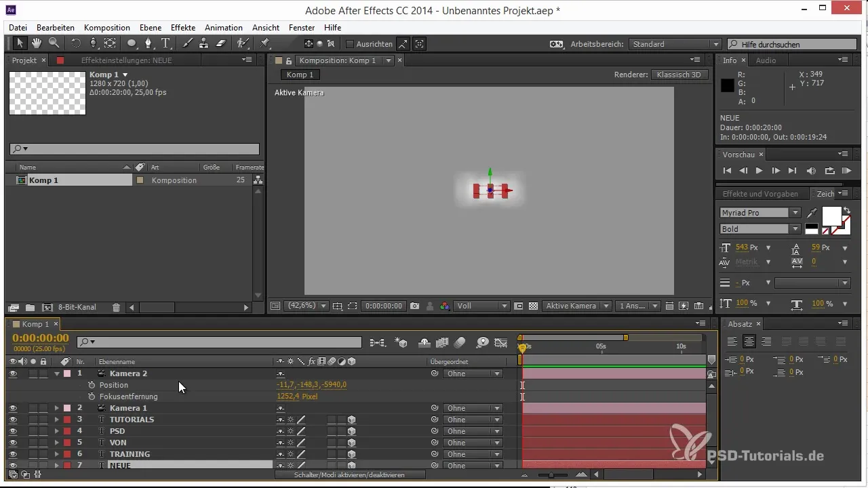The image size is (868, 488).
Task: Jump to first frame in Vorschau panel
Action: (x=727, y=171)
